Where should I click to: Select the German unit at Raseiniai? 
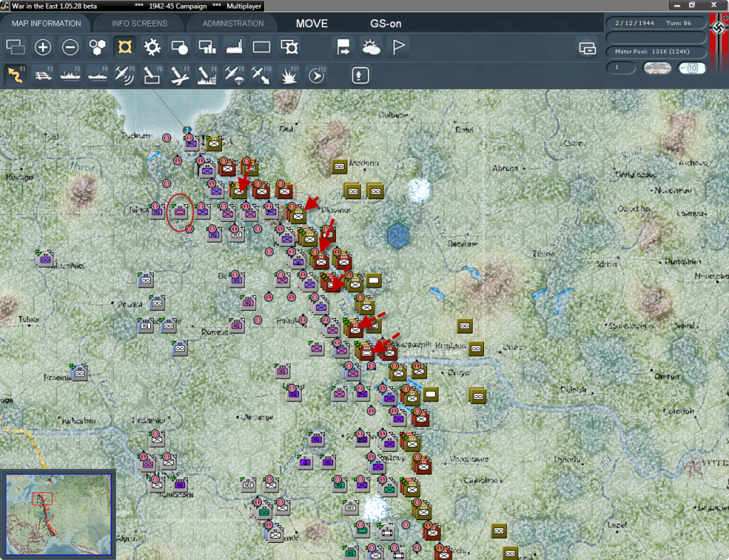point(79,373)
